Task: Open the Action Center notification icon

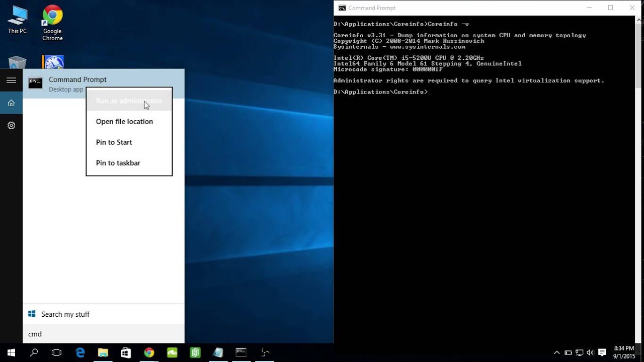Action: click(602, 352)
